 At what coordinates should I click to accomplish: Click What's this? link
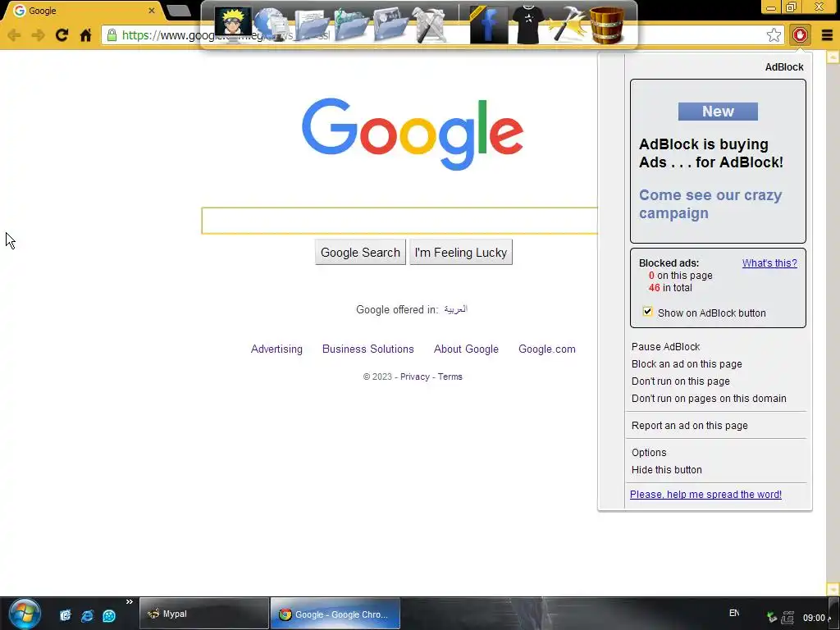769,263
